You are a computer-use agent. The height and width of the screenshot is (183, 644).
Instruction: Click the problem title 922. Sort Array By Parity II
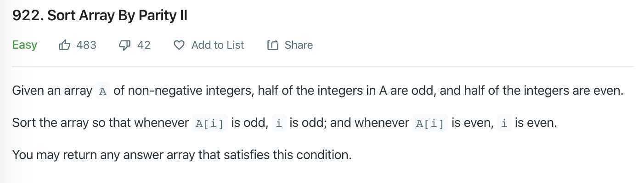click(x=100, y=16)
